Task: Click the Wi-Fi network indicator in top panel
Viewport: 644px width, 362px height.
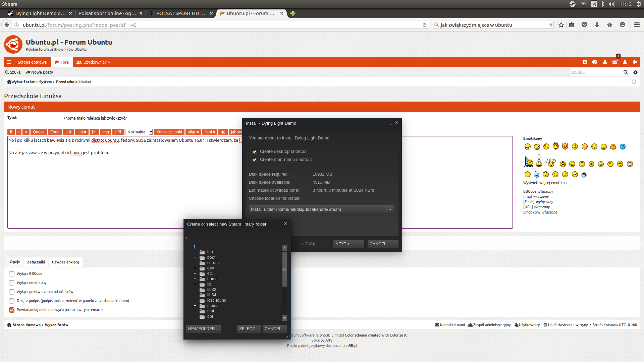Action: click(583, 4)
